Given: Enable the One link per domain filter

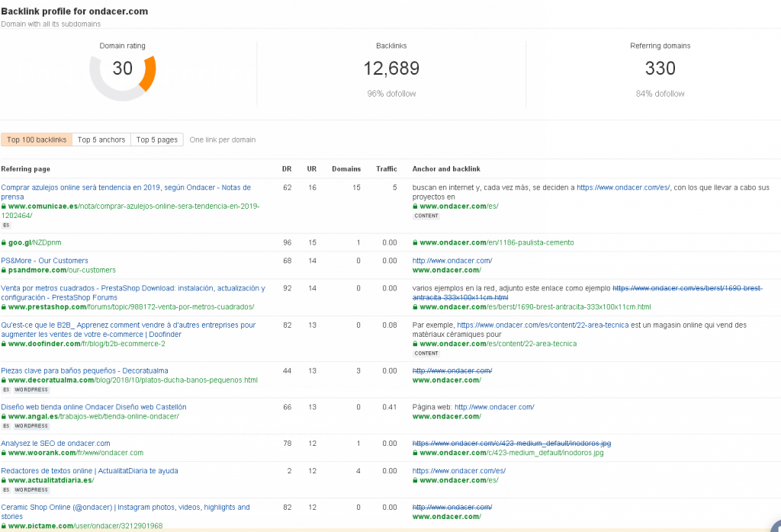Looking at the screenshot, I should pyautogui.click(x=223, y=139).
